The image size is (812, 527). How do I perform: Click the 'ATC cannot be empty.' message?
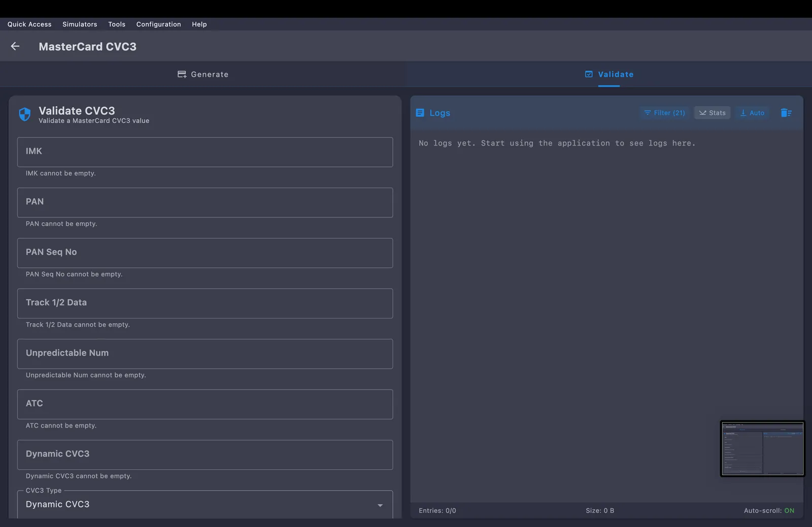(x=61, y=426)
